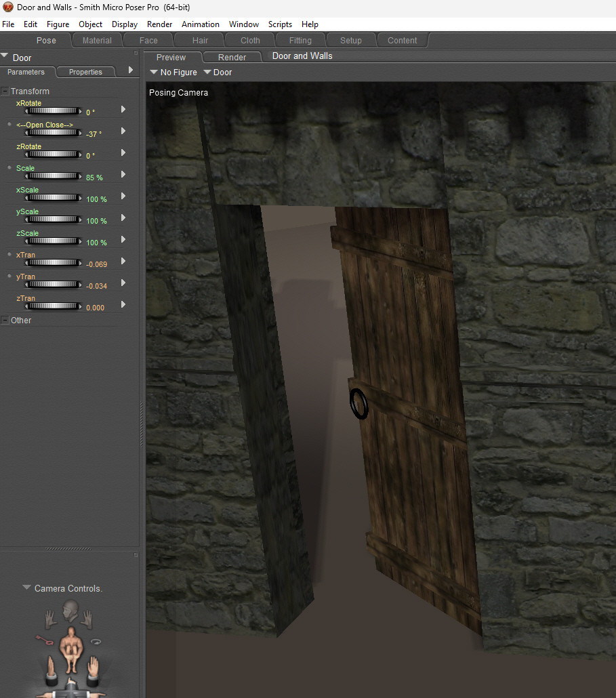Click the xTran value -0.069

(97, 264)
